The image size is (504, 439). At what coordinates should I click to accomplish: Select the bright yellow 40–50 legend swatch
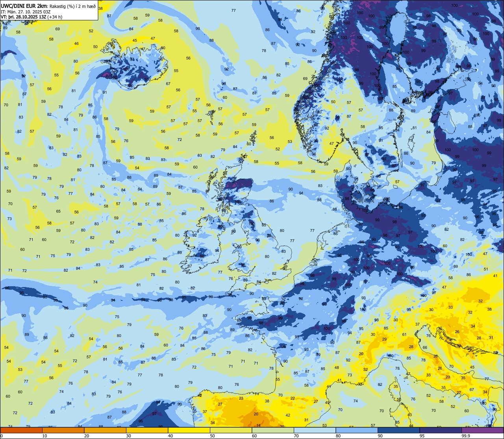189,430
